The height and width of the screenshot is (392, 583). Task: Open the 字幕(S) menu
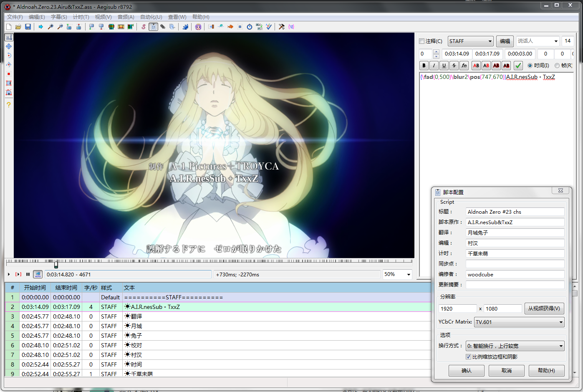(59, 17)
